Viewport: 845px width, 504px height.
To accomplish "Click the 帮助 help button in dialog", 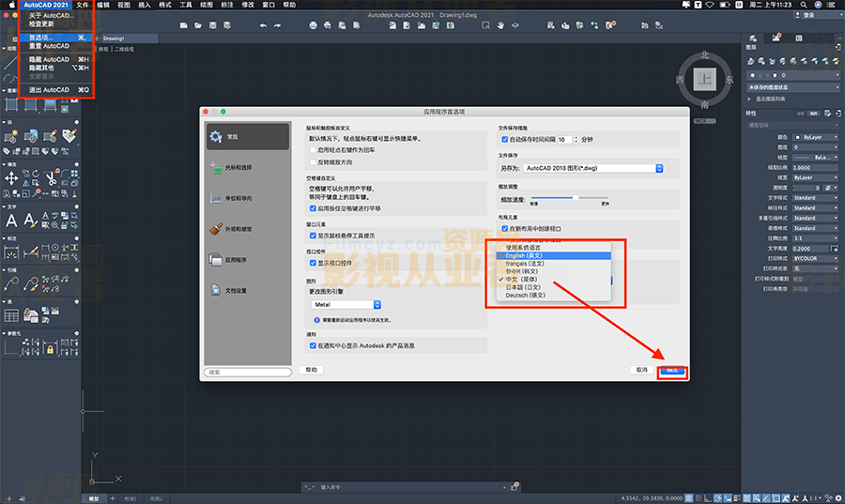I will (311, 370).
